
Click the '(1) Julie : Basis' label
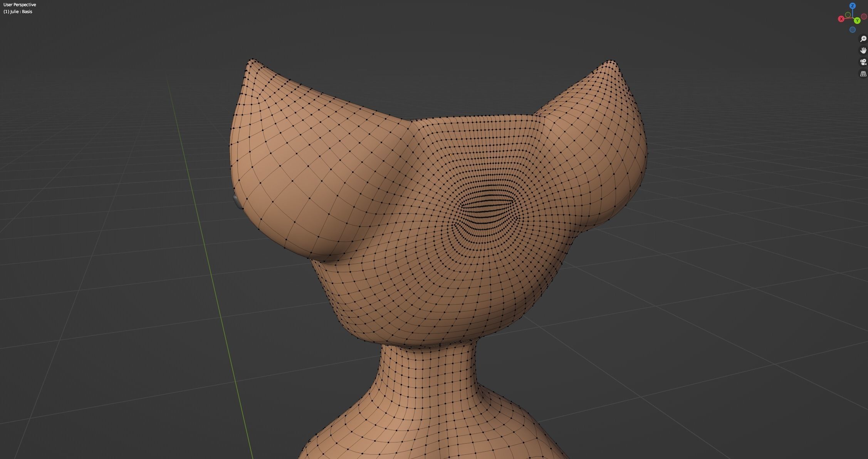18,12
